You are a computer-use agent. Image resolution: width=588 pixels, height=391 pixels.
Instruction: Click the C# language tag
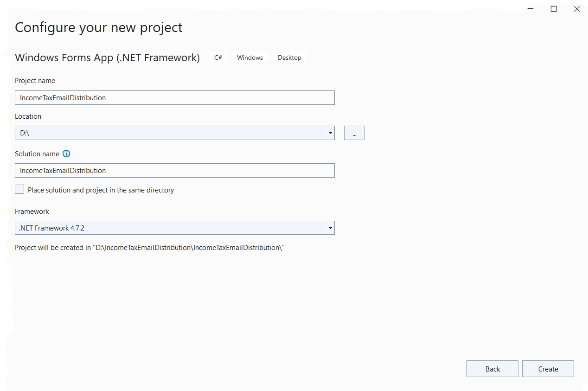point(218,58)
